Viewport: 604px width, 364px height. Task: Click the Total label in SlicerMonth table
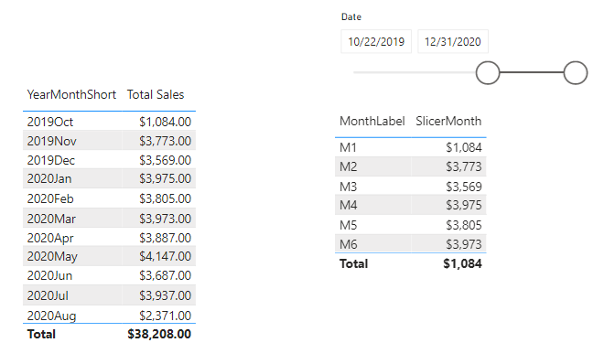[353, 264]
